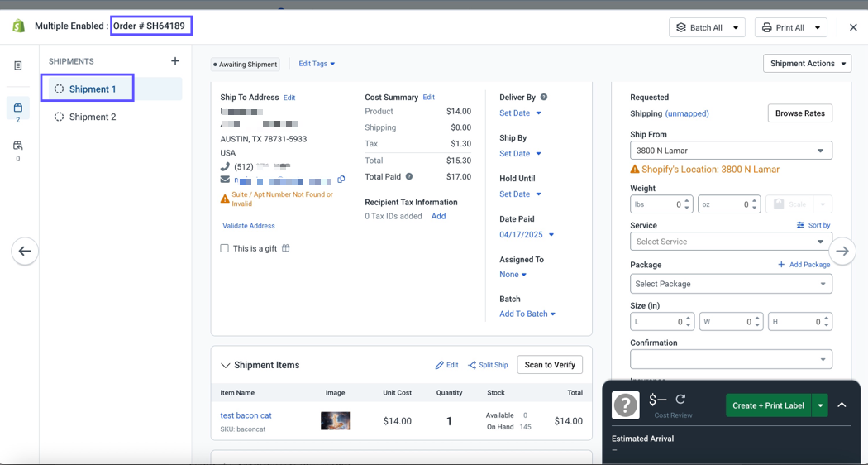
Task: Open the Assigned To None dropdown
Action: point(513,275)
